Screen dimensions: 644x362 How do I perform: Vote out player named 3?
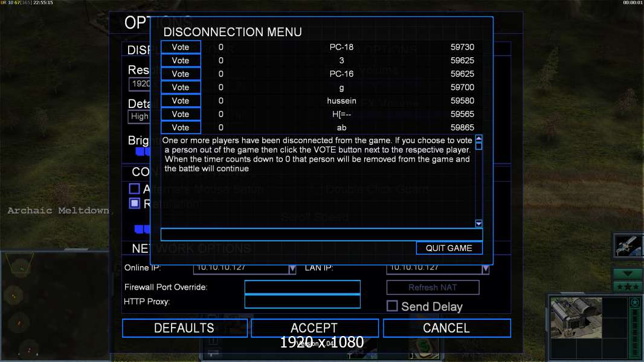[181, 61]
